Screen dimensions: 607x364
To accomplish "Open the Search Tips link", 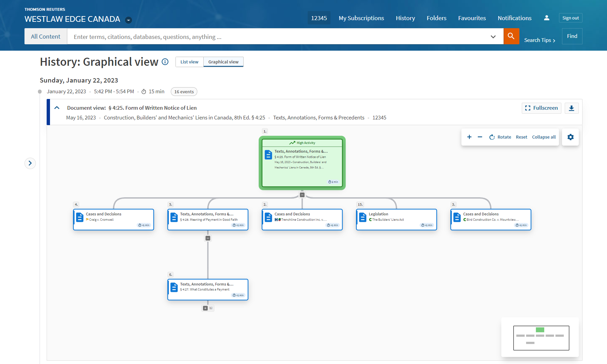I will pos(540,40).
